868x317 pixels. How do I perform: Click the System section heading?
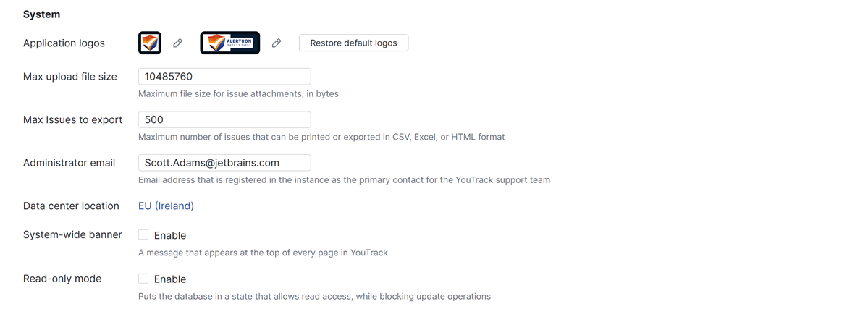pyautogui.click(x=42, y=14)
